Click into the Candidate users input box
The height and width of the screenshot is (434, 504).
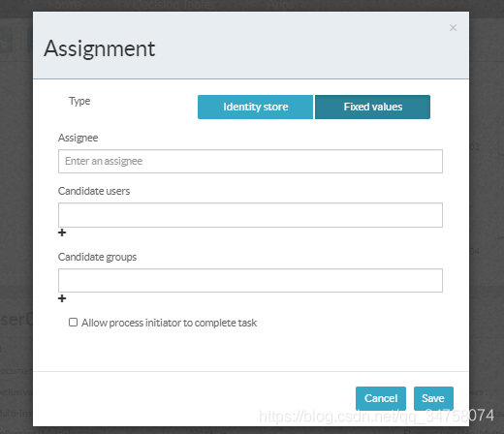coord(250,215)
